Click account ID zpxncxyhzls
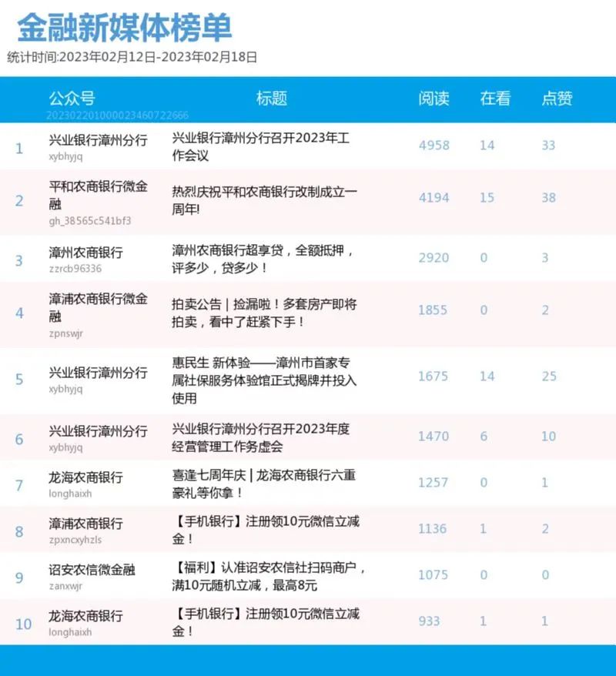Viewport: 616px width, 676px height. tap(75, 540)
